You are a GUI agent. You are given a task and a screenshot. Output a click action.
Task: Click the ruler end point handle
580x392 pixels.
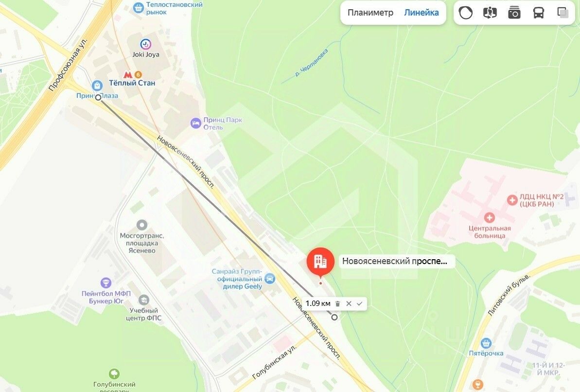(334, 317)
